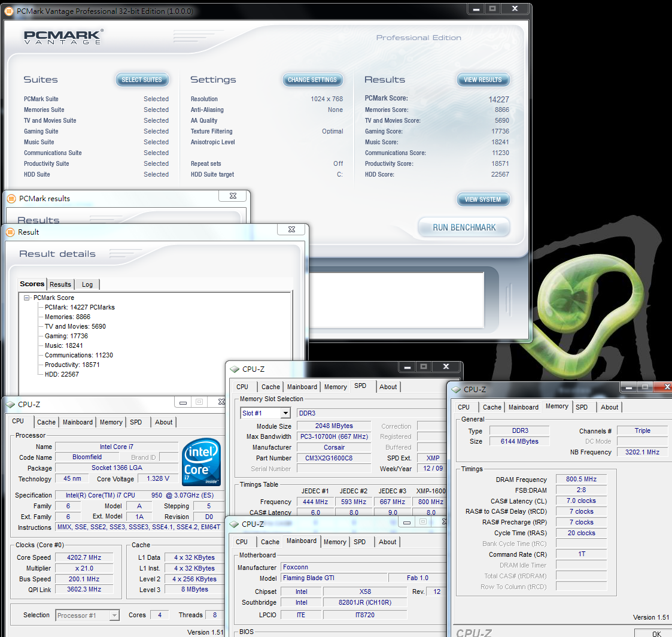Click the CHANGE SETTINGS button

(312, 80)
